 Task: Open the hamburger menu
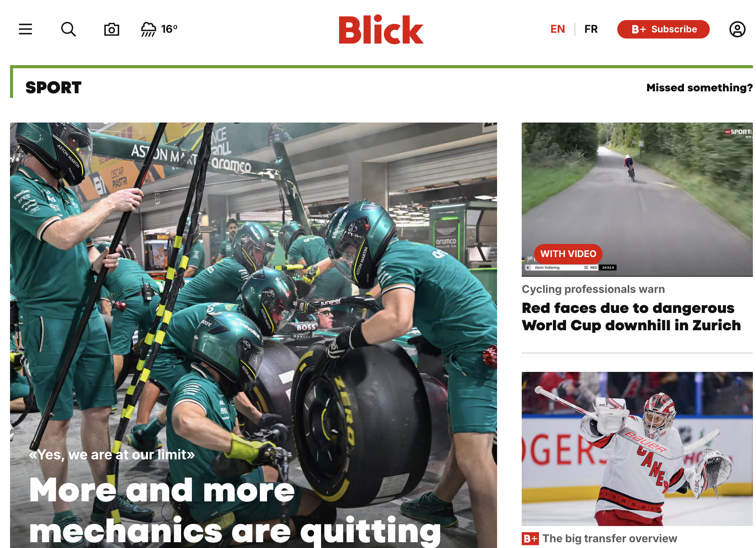tap(25, 29)
